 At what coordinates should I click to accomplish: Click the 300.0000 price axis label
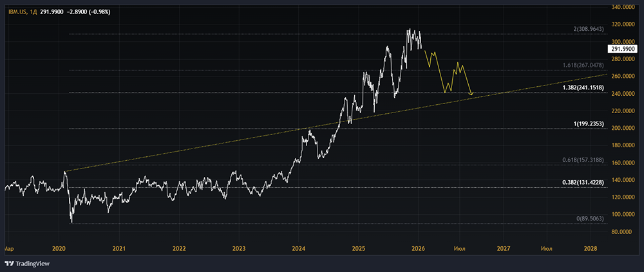pos(623,41)
